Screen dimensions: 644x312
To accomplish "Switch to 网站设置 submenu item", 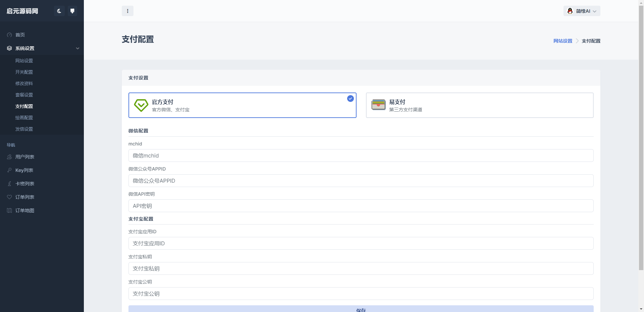I will (x=24, y=61).
